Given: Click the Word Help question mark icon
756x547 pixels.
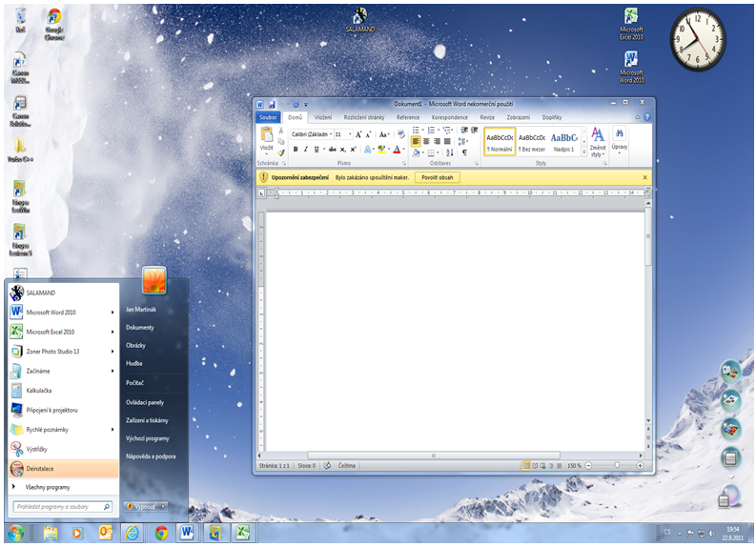Looking at the screenshot, I should click(x=644, y=117).
